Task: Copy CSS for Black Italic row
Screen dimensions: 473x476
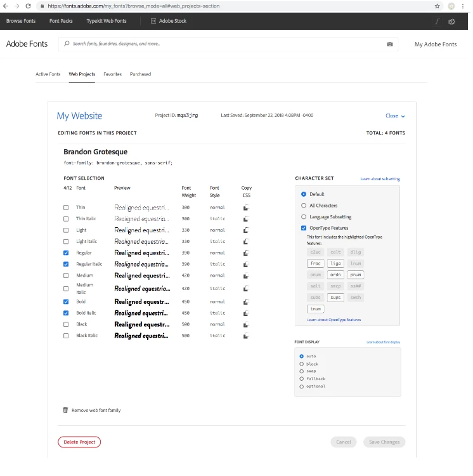Action: (x=246, y=336)
